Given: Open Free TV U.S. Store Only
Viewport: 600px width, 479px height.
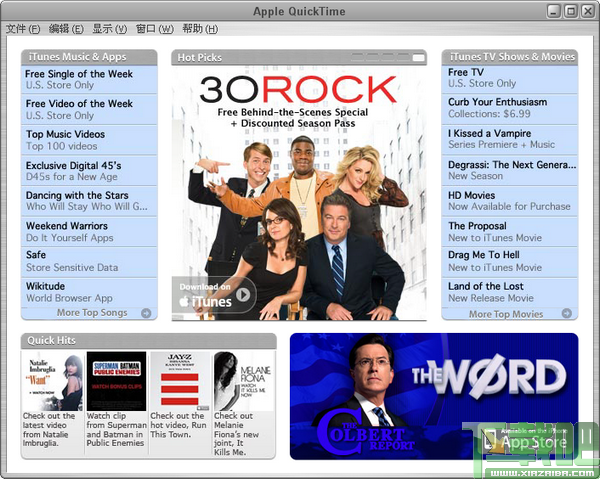Looking at the screenshot, I should tap(510, 79).
